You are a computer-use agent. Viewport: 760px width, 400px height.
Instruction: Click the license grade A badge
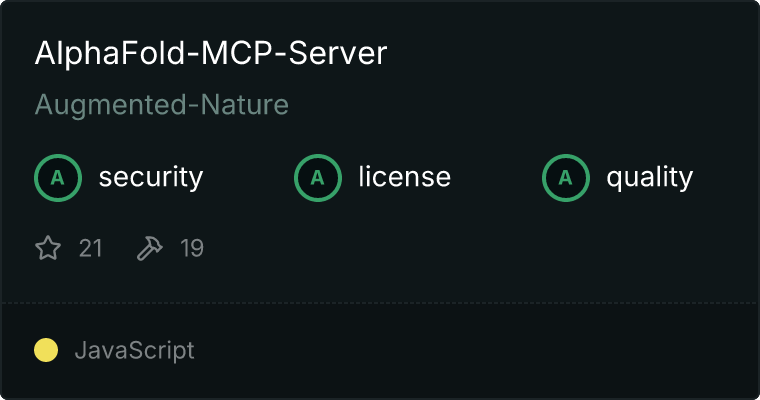[x=318, y=178]
